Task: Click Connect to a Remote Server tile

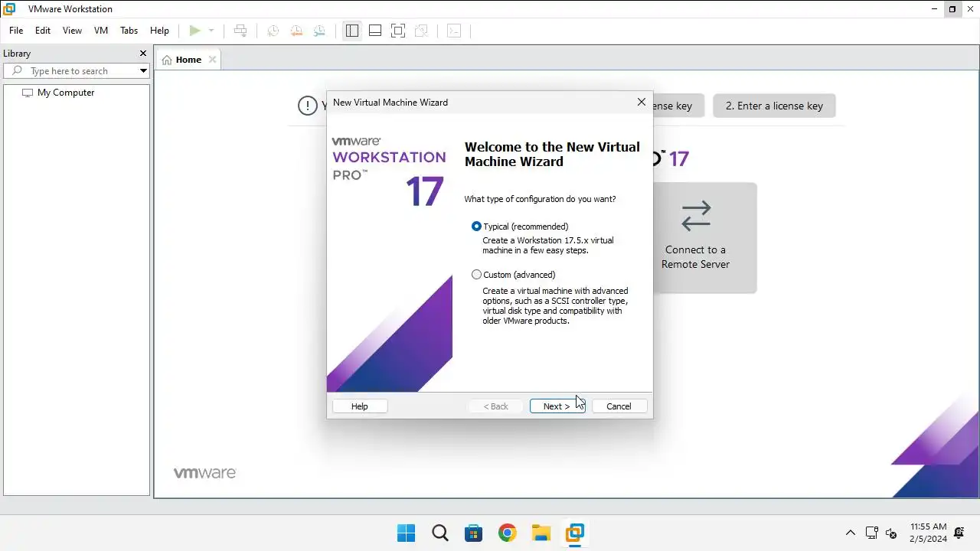Action: pyautogui.click(x=696, y=237)
